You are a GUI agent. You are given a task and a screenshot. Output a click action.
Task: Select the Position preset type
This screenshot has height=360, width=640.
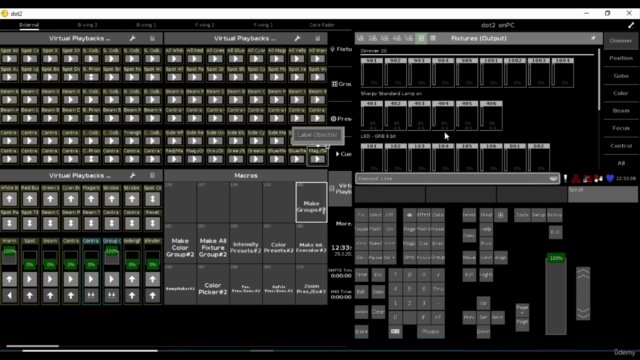point(621,58)
